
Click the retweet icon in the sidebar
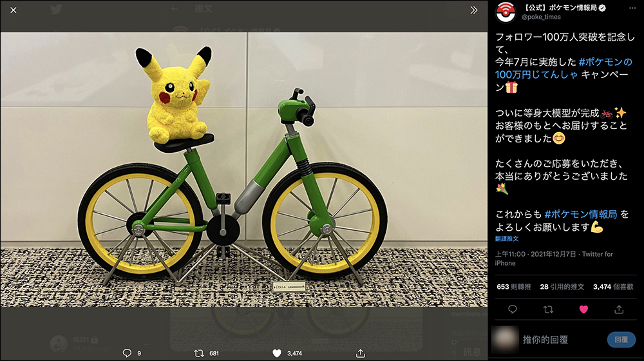point(549,309)
